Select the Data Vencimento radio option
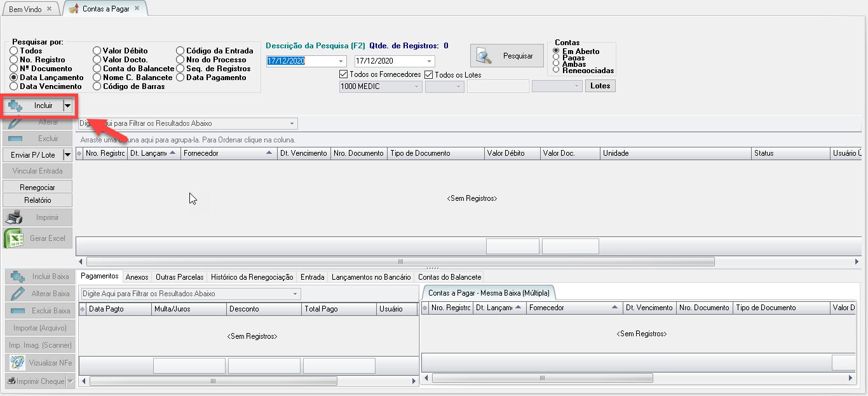 tap(14, 86)
